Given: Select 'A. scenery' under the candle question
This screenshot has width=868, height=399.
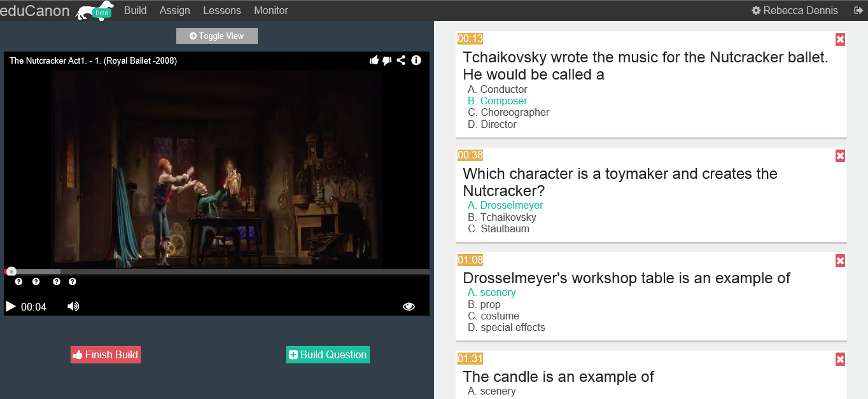Looking at the screenshot, I should pyautogui.click(x=492, y=391).
